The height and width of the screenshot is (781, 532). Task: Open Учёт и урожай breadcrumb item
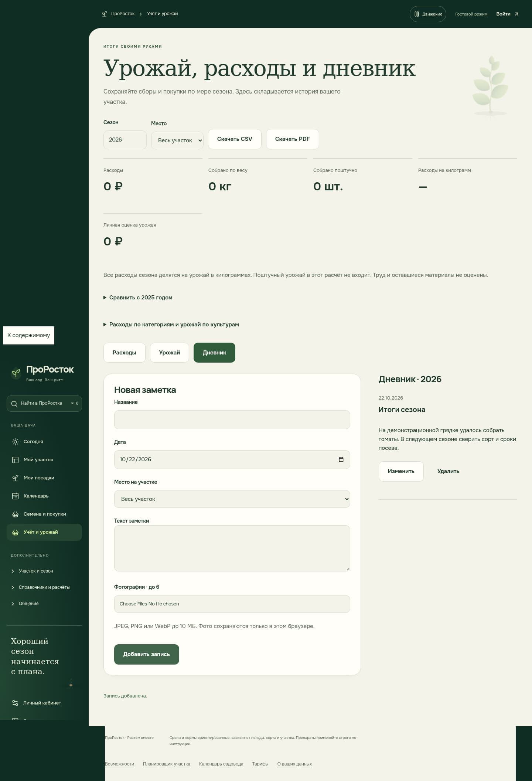[163, 14]
